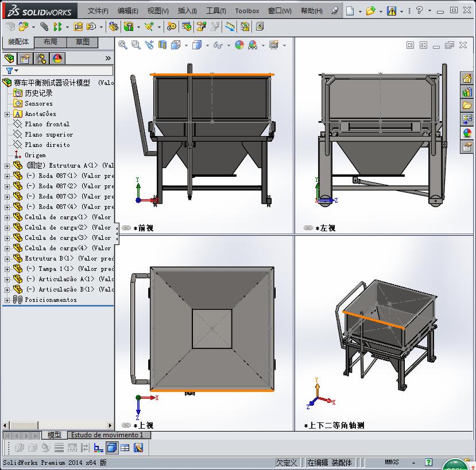
Task: Switch to the 装配体 tab
Action: (x=18, y=42)
